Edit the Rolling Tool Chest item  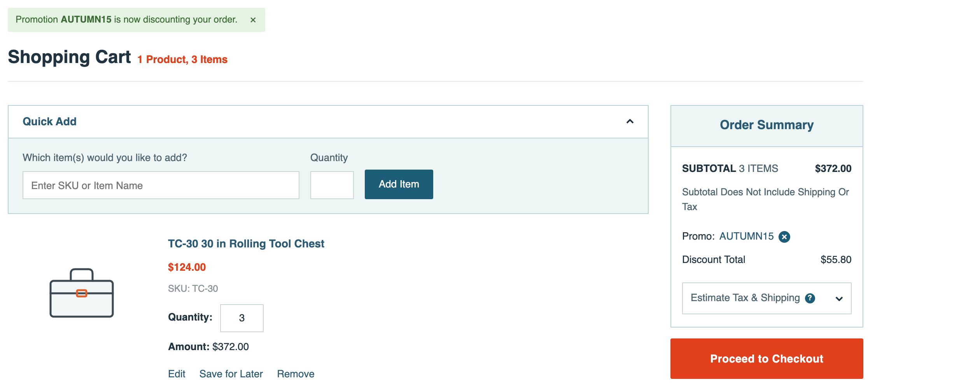(177, 374)
